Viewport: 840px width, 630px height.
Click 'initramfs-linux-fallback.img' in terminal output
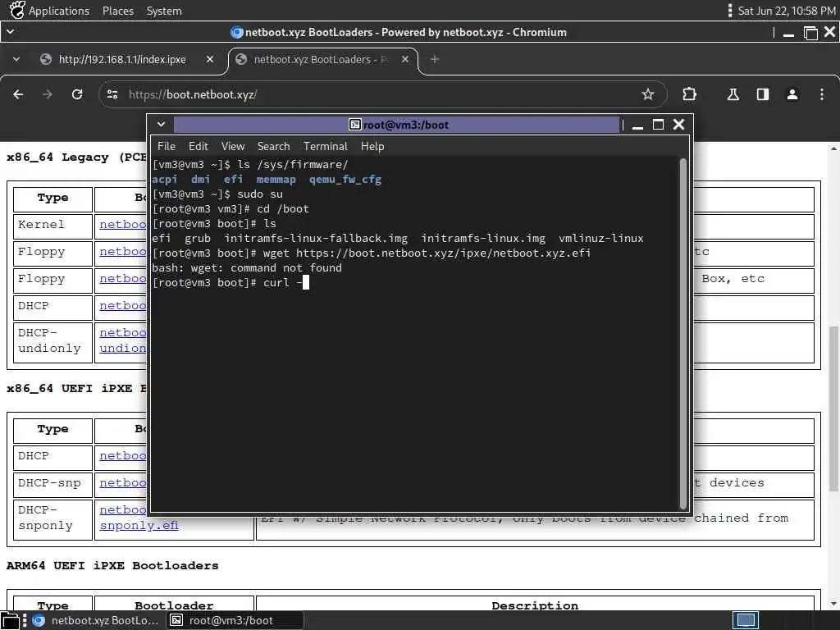pos(316,239)
